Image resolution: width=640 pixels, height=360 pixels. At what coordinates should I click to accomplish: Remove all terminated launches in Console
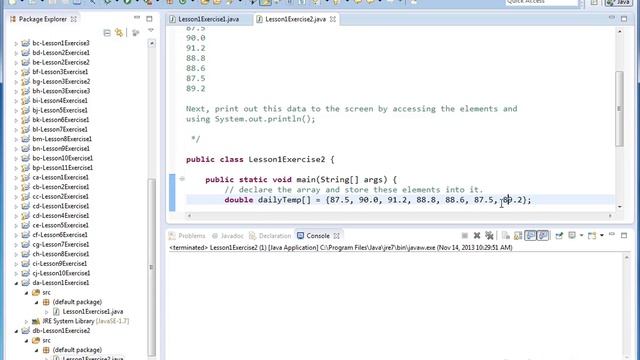point(489,236)
